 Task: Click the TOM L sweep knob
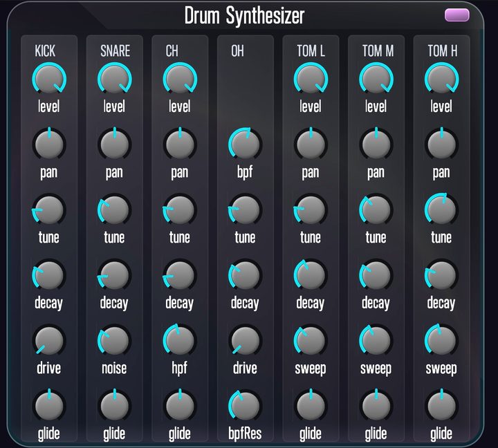pyautogui.click(x=311, y=340)
